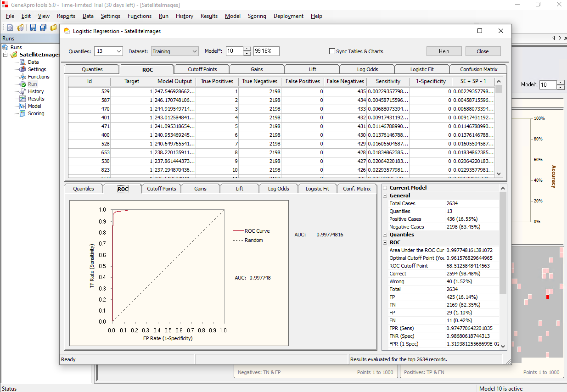Screen dimensions: 567x392
Task: Collapse the SatelliteImages tree node
Action: coord(6,55)
